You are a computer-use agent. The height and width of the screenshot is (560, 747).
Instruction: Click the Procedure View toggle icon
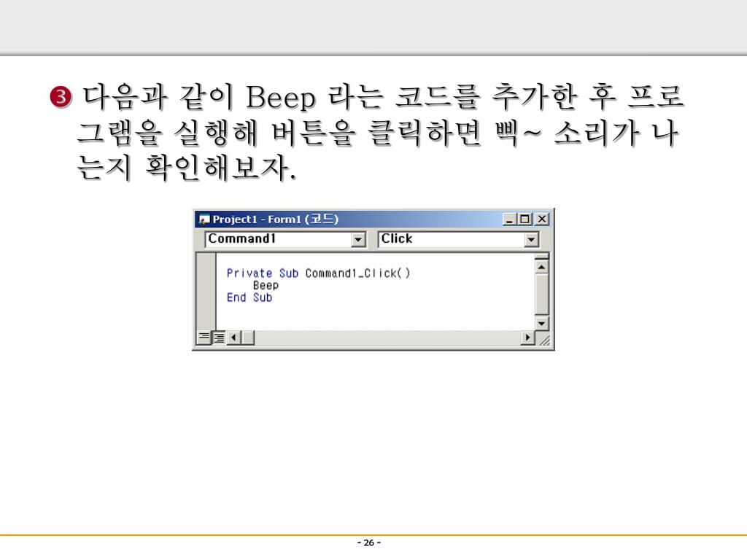pyautogui.click(x=204, y=338)
